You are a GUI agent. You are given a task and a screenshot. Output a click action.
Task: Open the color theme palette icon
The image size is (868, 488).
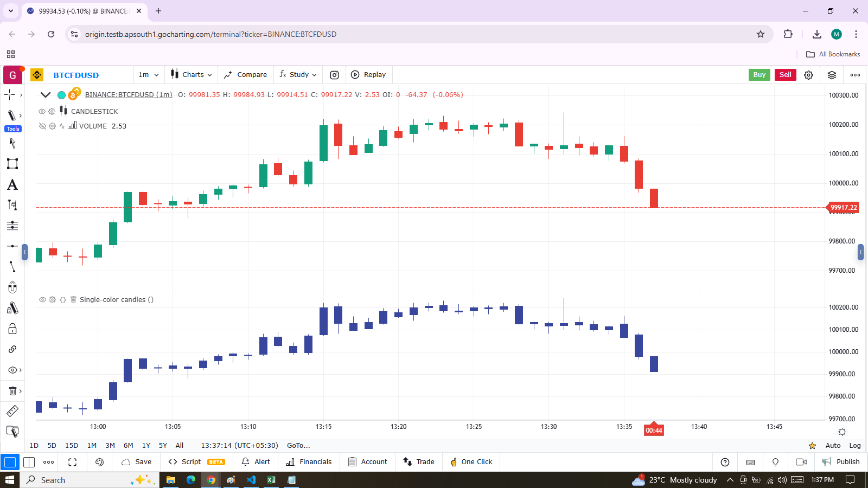[x=99, y=462]
